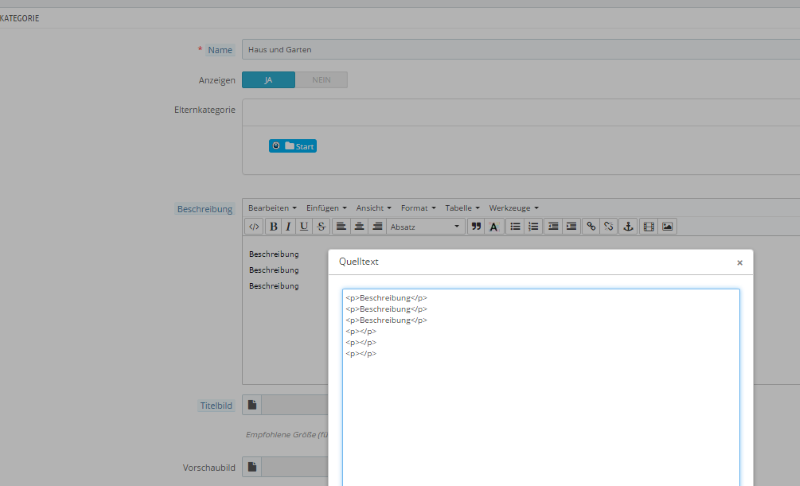Open Einfügen menu
Image resolution: width=800 pixels, height=486 pixels.
click(x=326, y=208)
